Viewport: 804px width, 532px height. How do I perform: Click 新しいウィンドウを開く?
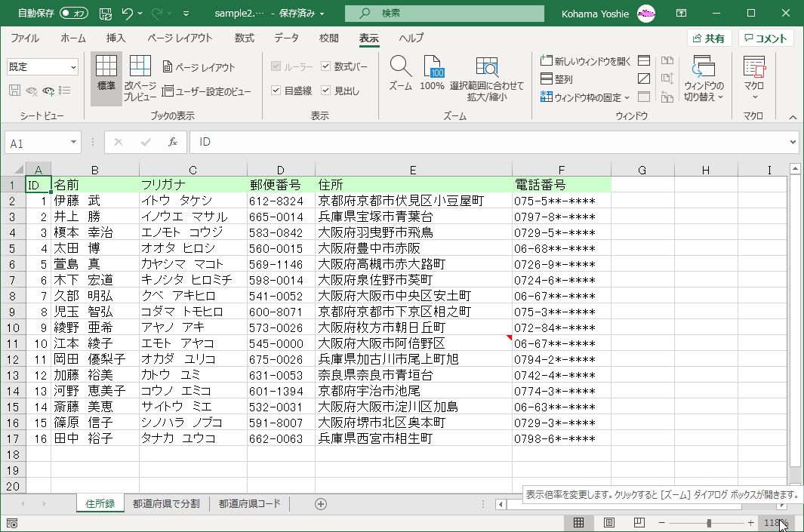click(x=586, y=61)
